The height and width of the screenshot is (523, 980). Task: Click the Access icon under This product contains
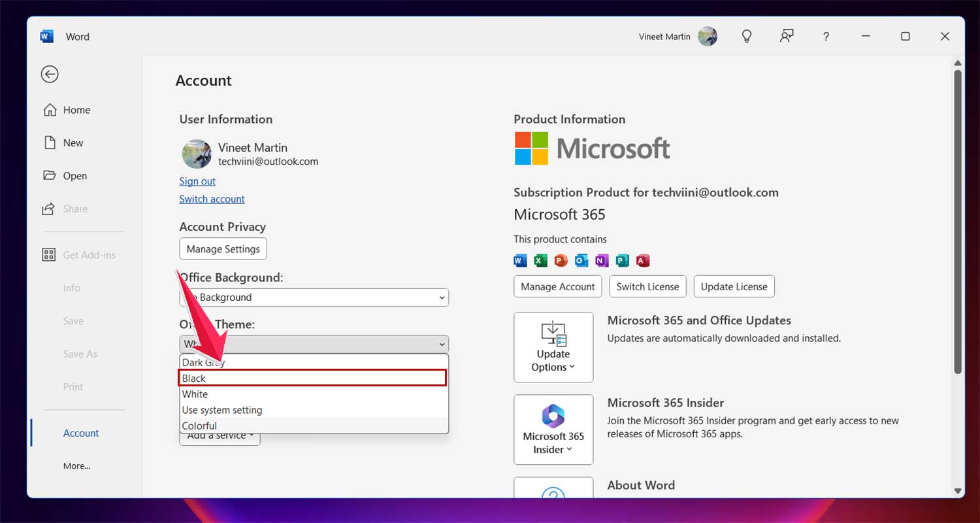(x=643, y=260)
